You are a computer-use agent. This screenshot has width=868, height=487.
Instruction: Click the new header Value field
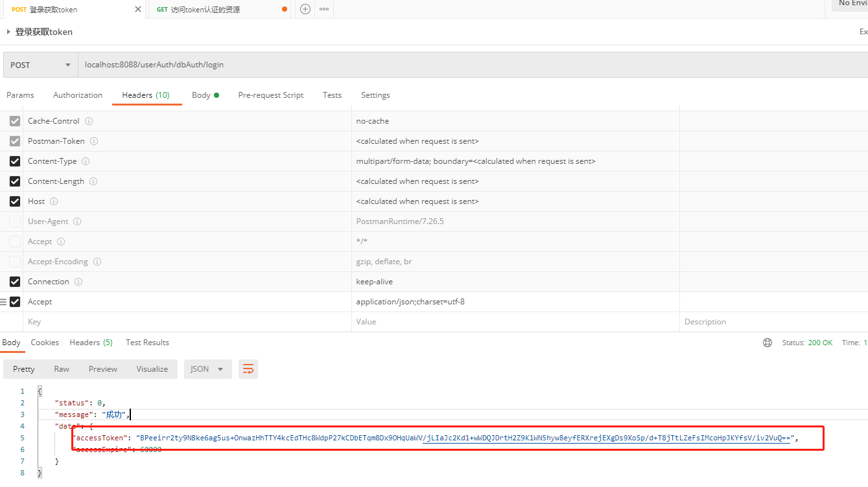pyautogui.click(x=515, y=322)
